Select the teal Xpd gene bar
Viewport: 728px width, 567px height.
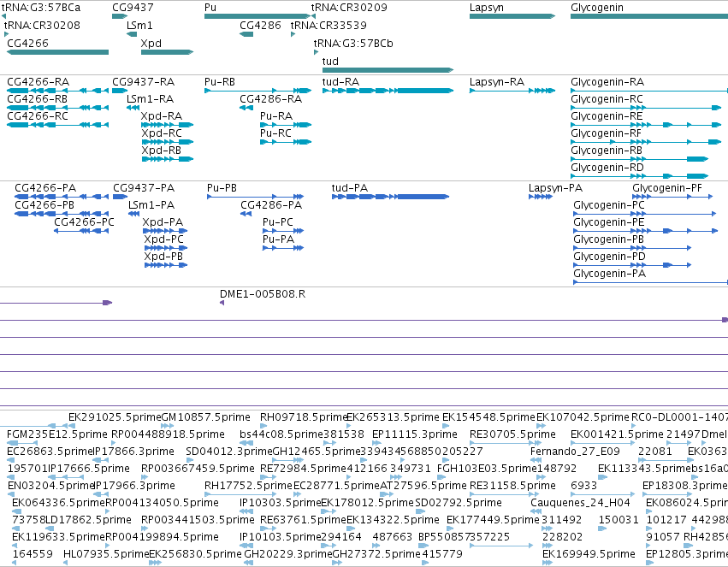coord(167,52)
